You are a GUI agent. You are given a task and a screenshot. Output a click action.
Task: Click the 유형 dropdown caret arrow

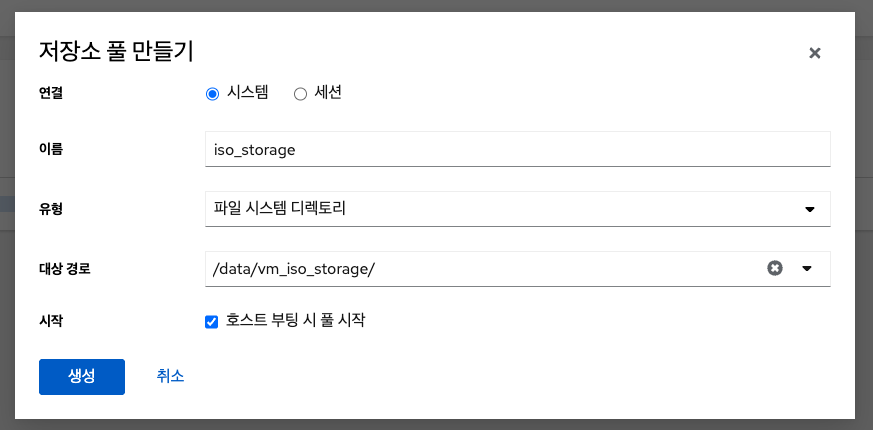point(810,209)
